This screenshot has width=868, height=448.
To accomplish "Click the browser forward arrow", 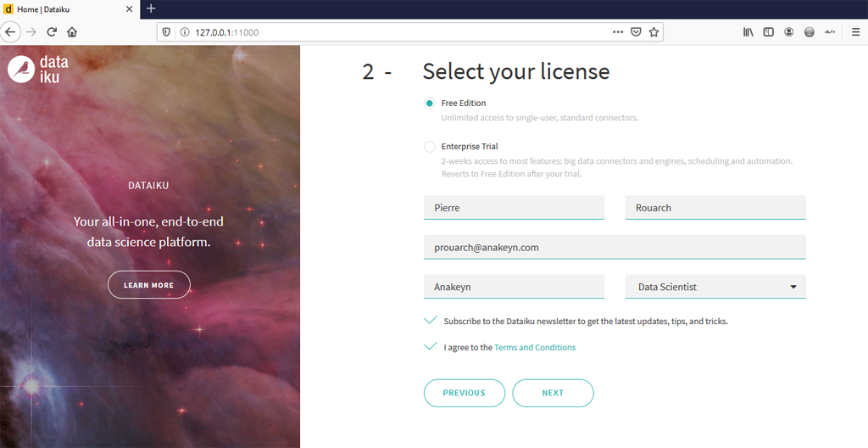I will click(x=31, y=32).
